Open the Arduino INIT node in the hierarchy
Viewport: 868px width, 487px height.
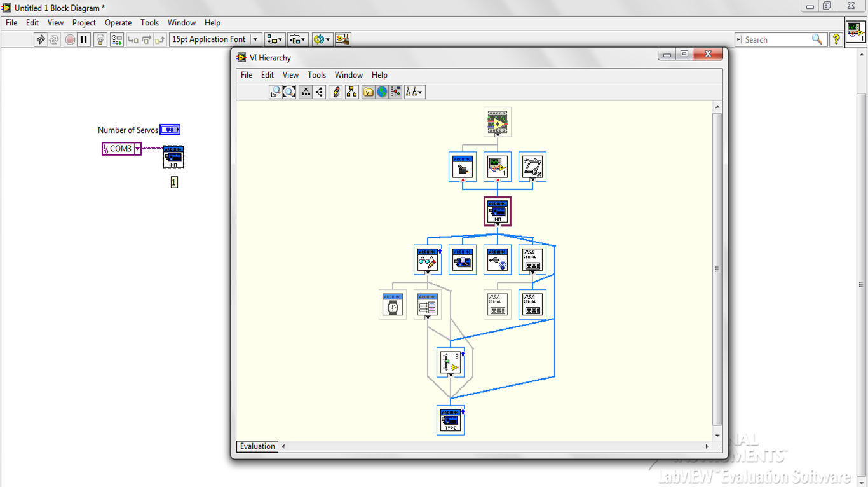coord(497,211)
